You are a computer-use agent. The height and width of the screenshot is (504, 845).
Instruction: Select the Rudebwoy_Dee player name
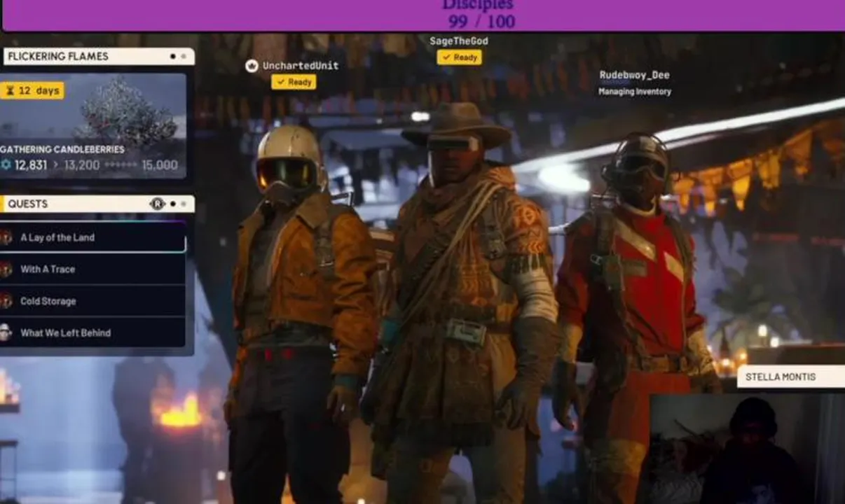pos(635,75)
